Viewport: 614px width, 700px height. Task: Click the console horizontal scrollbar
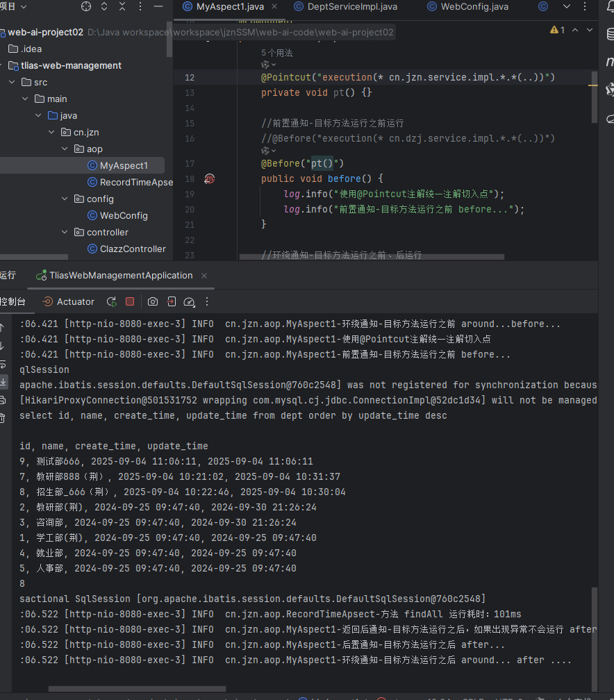click(x=137, y=689)
